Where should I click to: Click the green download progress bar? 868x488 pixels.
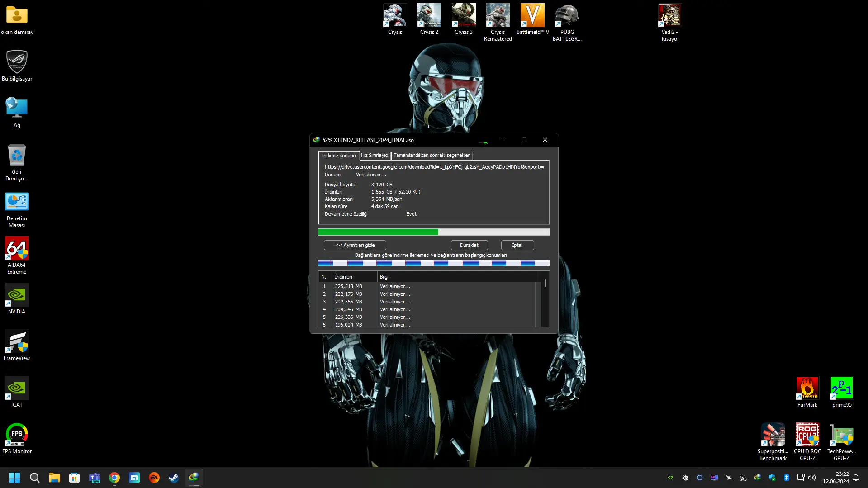[434, 232]
